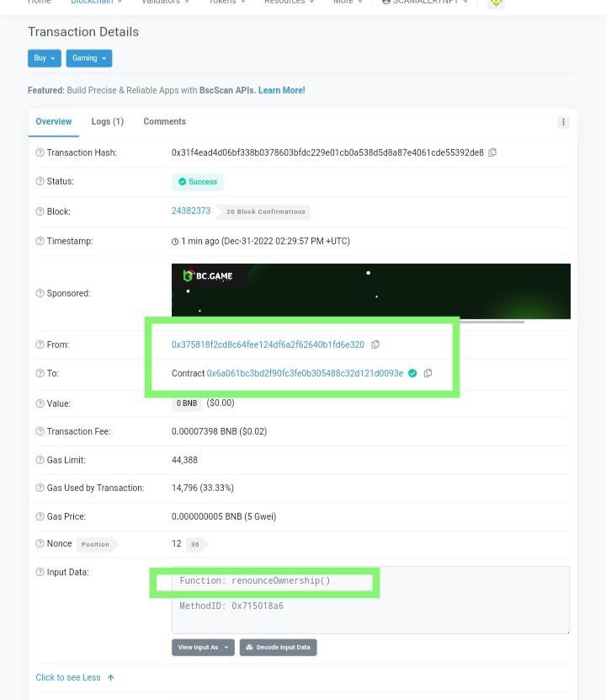Click the BC.GAME sponsored banner
606x700 pixels.
[371, 291]
